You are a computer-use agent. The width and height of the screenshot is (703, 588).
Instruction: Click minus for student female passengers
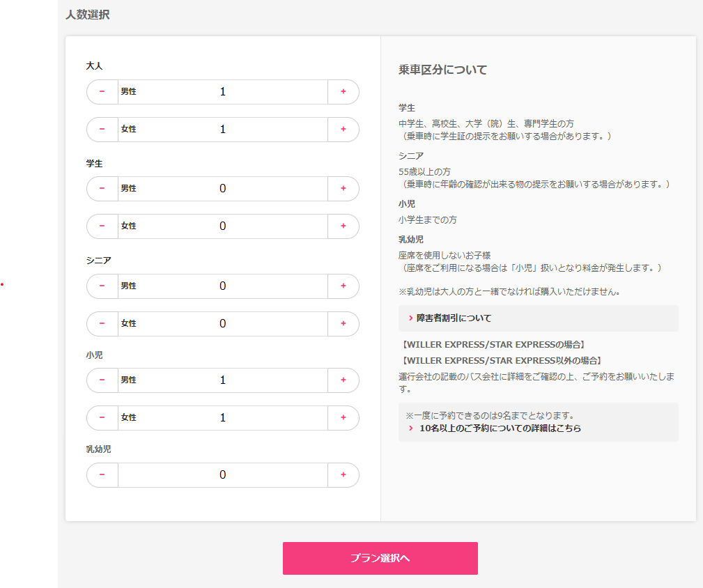pyautogui.click(x=102, y=226)
